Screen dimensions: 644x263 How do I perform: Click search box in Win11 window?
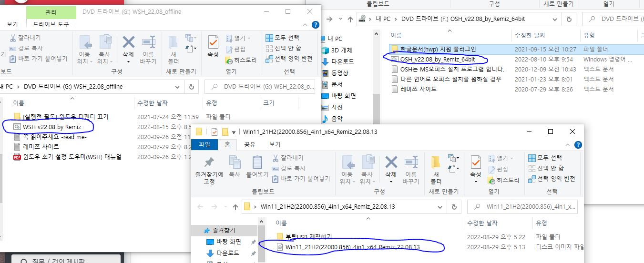pos(522,207)
